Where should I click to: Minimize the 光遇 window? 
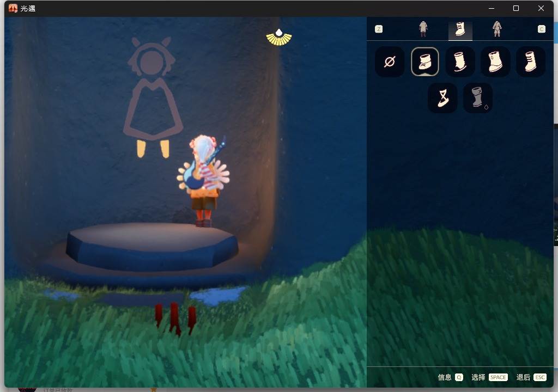pos(492,8)
